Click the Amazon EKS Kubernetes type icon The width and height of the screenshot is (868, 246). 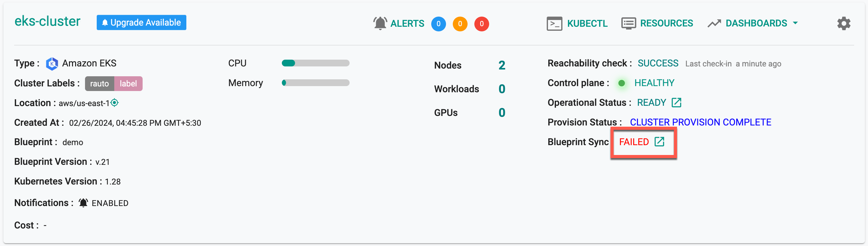(52, 64)
